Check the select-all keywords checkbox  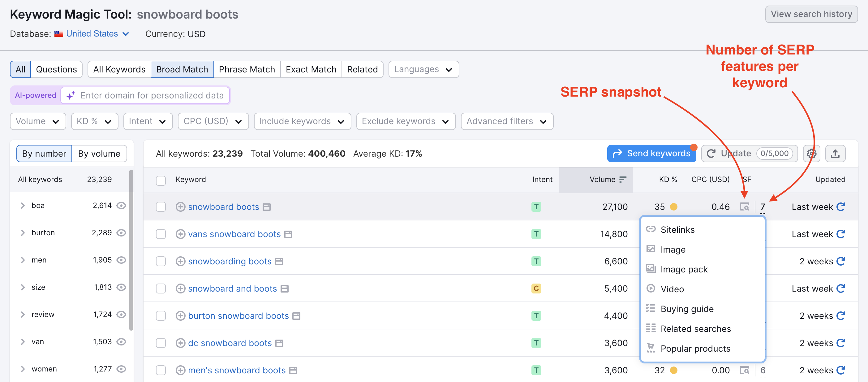(x=161, y=181)
